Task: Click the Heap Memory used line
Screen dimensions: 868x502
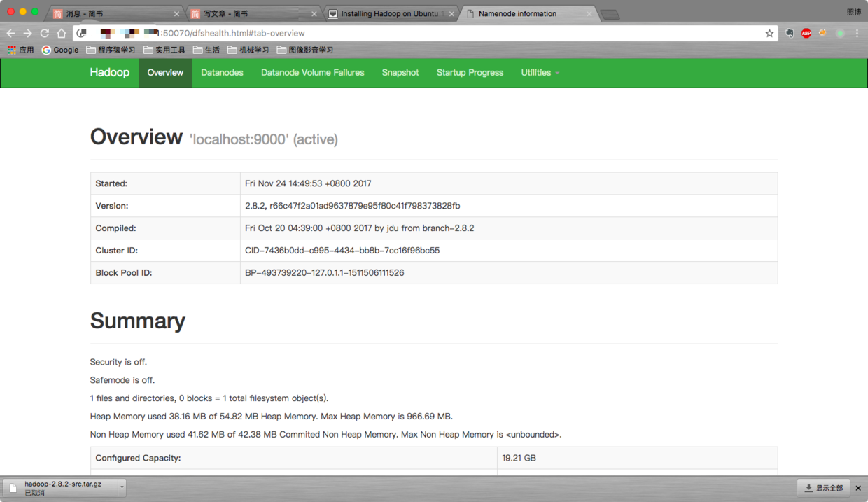Action: [x=273, y=417]
